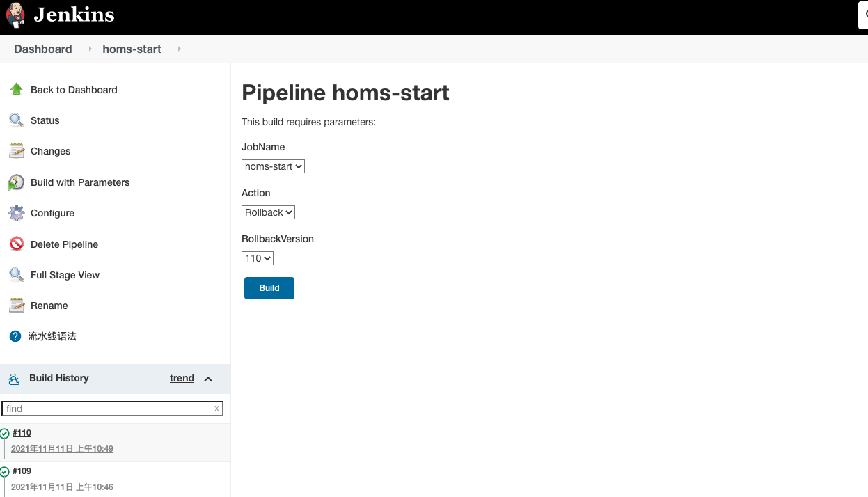Open the Action dropdown set to Rollback
The height and width of the screenshot is (497, 868).
tap(268, 212)
